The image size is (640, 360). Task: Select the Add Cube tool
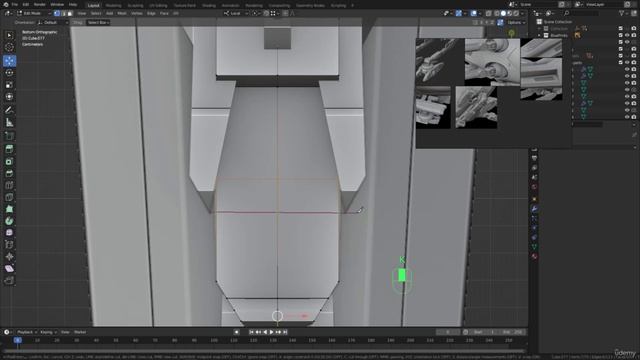(9, 136)
